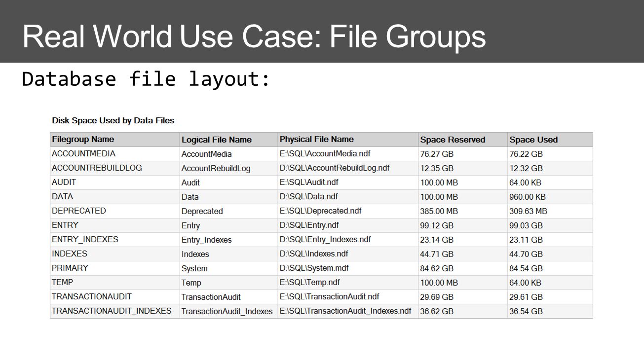This screenshot has width=644, height=362.
Task: Click the 'System' logical file name
Action: pyautogui.click(x=194, y=269)
